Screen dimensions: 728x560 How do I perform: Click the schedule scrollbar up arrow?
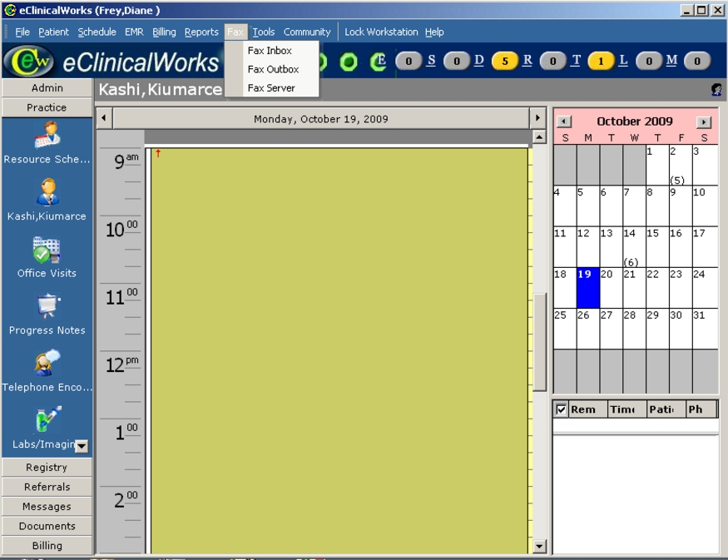[538, 137]
